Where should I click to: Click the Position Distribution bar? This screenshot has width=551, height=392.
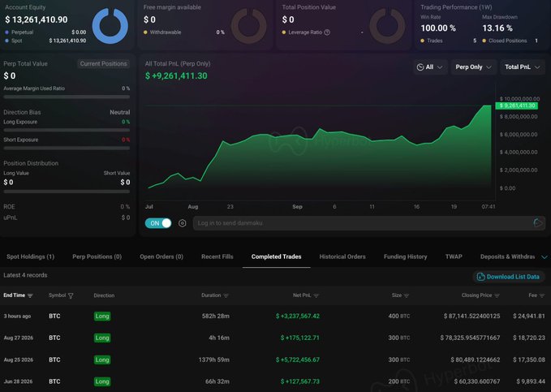click(67, 192)
